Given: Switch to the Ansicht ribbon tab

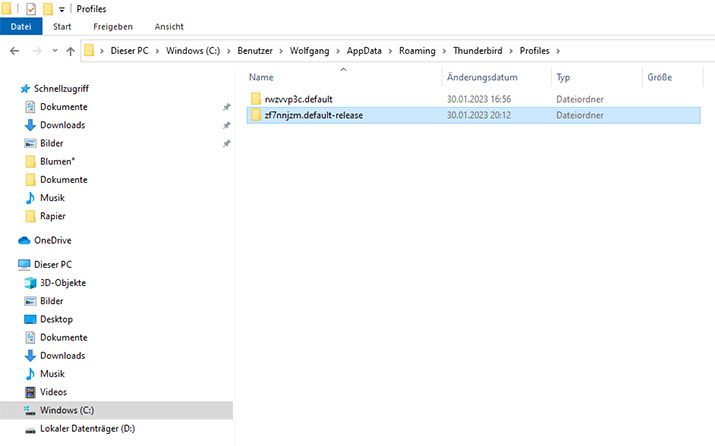Looking at the screenshot, I should (x=169, y=26).
